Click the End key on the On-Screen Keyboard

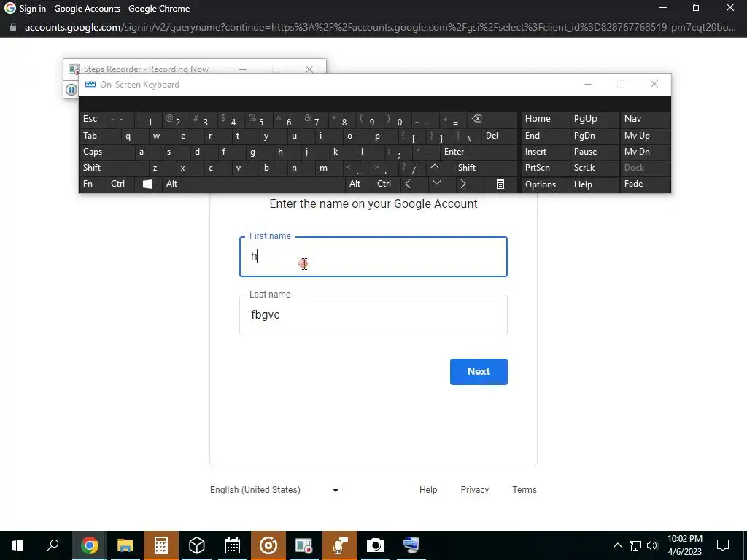point(545,136)
